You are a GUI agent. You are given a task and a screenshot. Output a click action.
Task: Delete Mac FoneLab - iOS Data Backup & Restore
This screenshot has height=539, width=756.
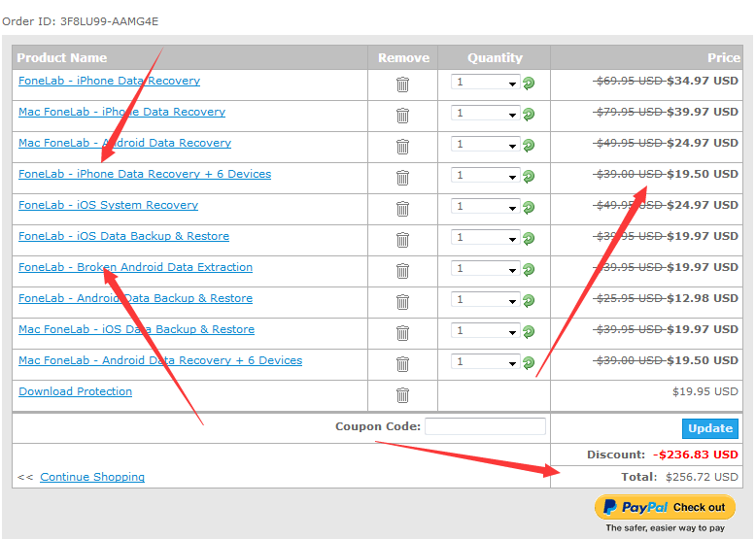pos(402,333)
